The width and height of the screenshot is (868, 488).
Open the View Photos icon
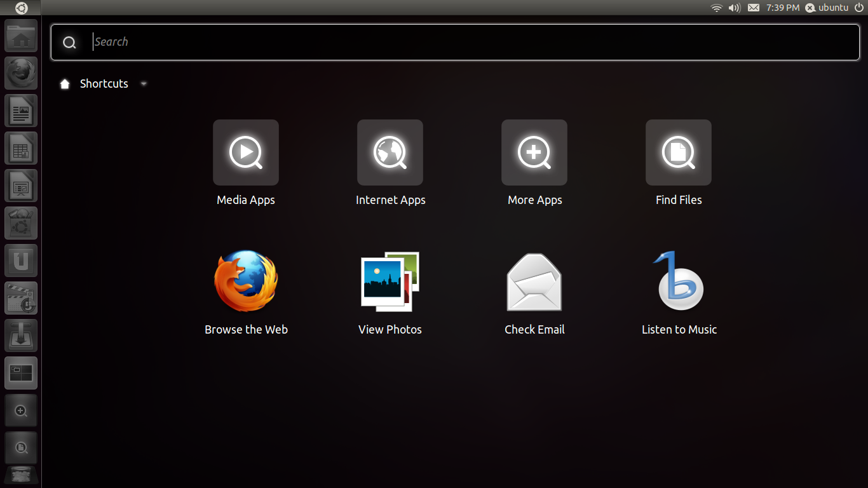click(390, 281)
